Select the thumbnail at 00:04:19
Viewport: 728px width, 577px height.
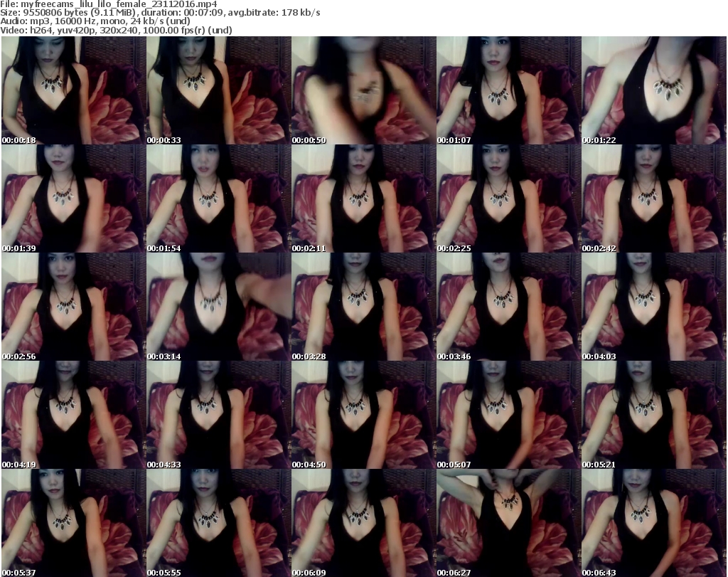click(74, 415)
